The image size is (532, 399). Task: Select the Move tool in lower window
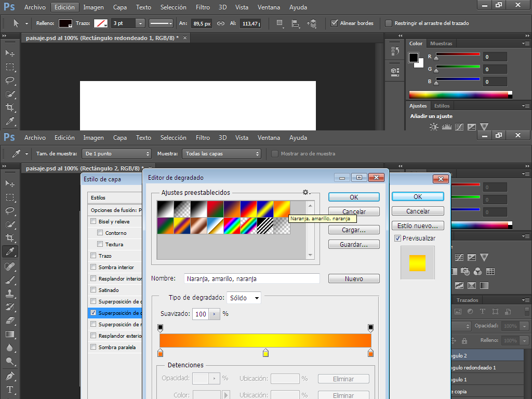[10, 183]
